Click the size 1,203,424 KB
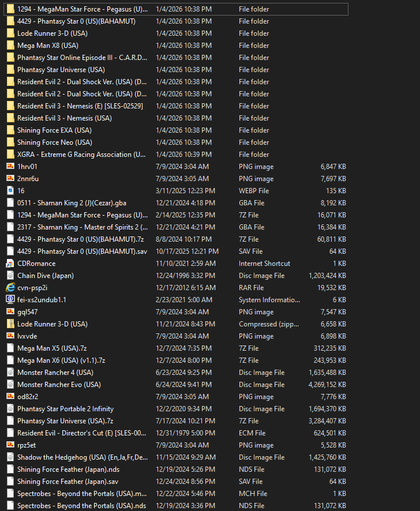 327,275
